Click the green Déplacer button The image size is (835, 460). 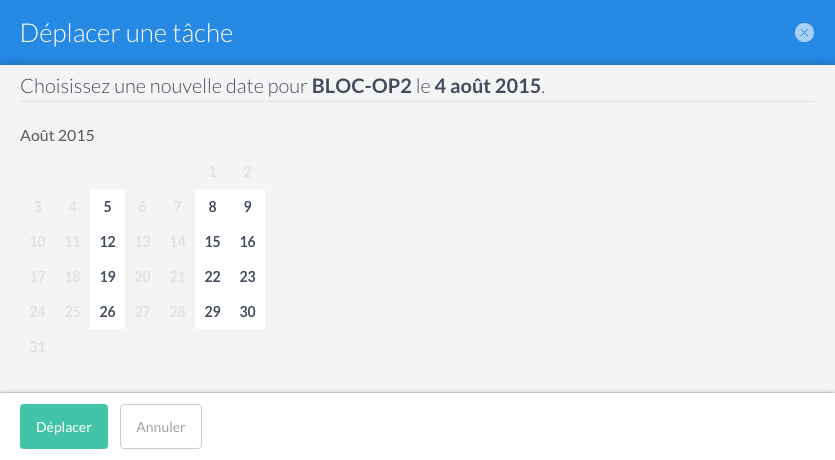[x=64, y=426]
